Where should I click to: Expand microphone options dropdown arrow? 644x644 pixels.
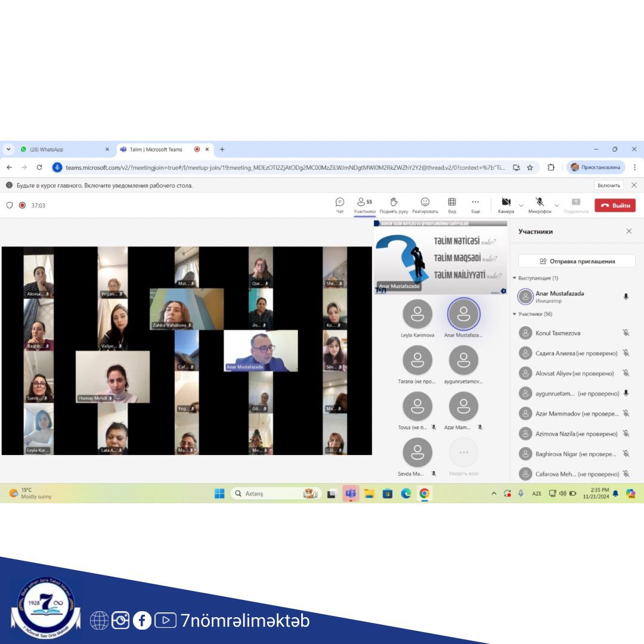(x=556, y=205)
